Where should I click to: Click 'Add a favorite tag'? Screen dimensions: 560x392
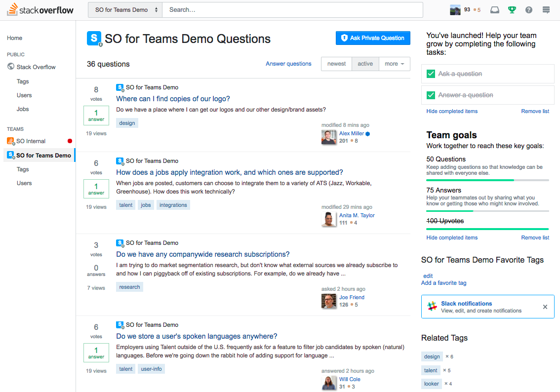click(x=443, y=283)
